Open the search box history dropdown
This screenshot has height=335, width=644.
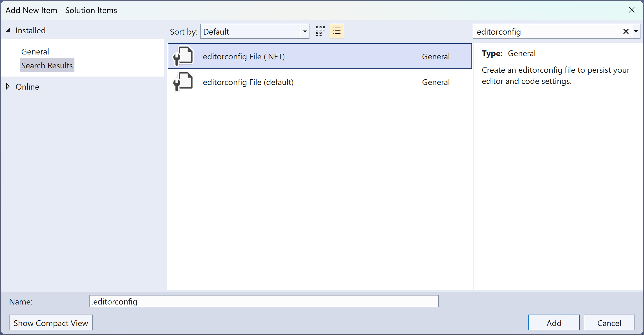(x=636, y=31)
